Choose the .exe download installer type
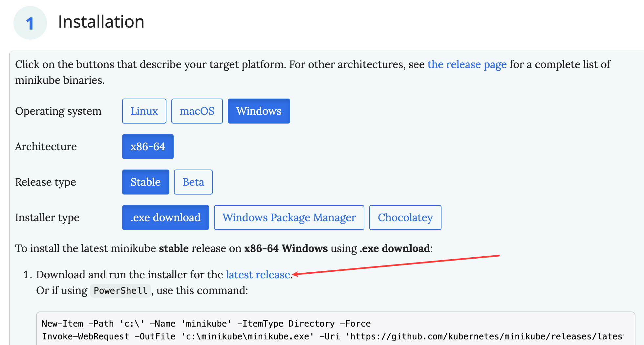This screenshot has height=345, width=644. [165, 218]
